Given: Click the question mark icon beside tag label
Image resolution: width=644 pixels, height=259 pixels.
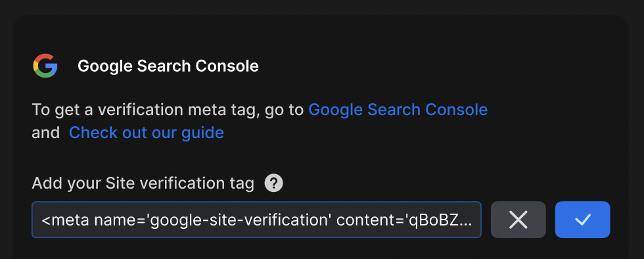Looking at the screenshot, I should pos(273,183).
